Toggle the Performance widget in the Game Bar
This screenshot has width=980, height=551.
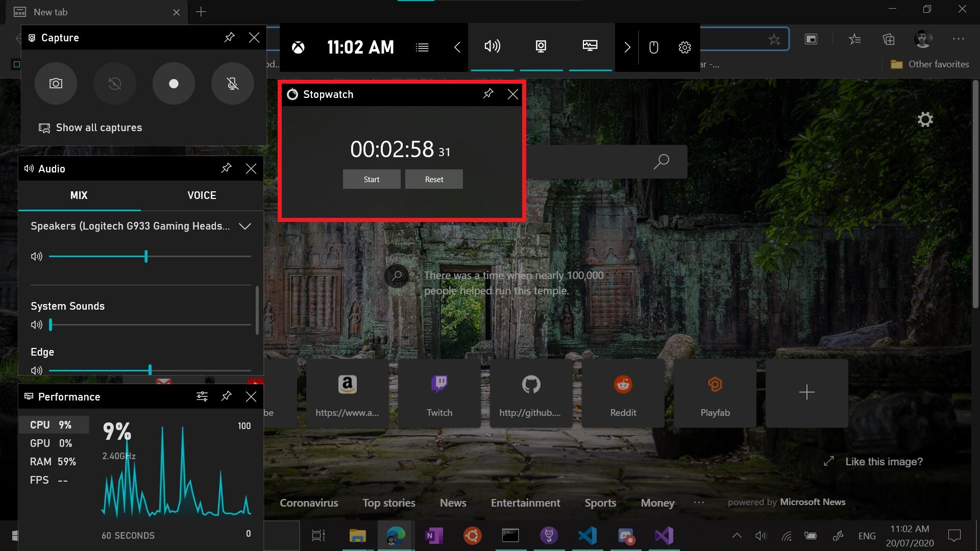(x=590, y=47)
